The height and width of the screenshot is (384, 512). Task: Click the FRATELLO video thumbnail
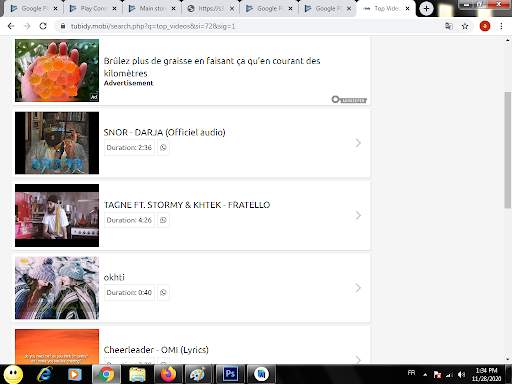click(x=57, y=215)
